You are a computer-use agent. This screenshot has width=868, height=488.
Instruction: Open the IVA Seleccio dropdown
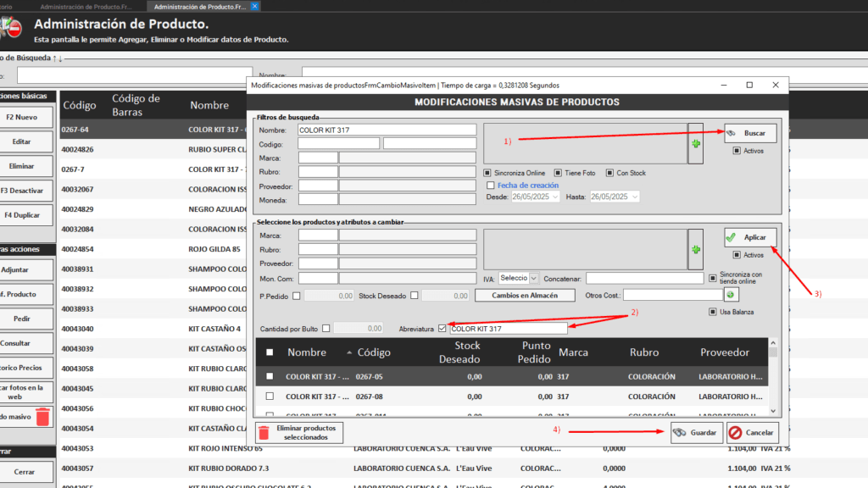click(534, 278)
